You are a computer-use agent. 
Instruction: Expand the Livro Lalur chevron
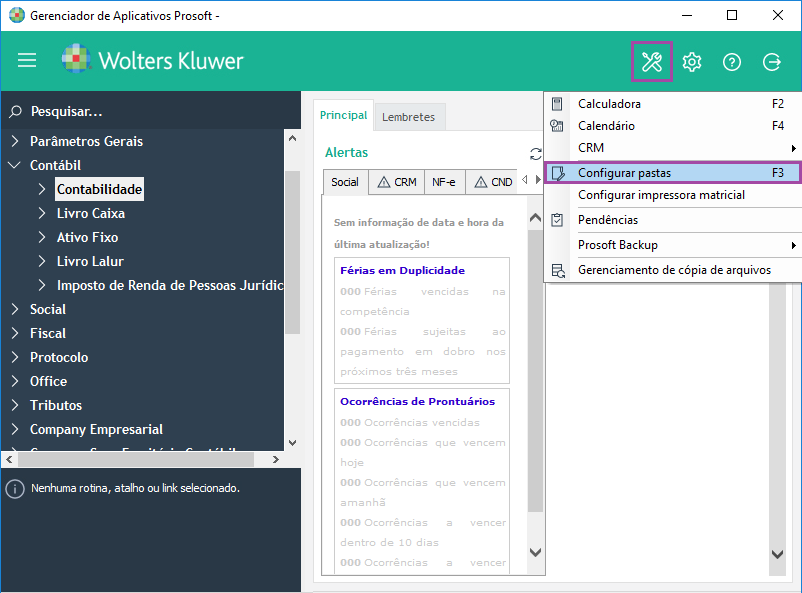(x=42, y=261)
